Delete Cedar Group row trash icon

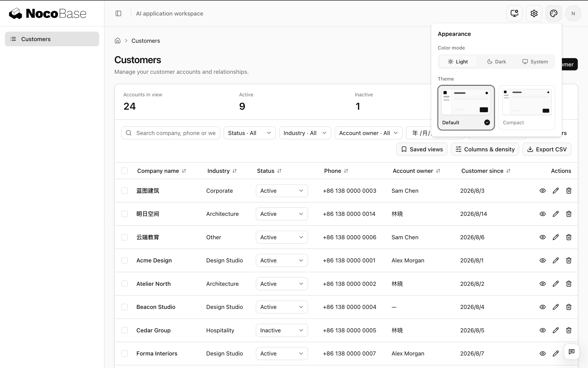coord(569,330)
